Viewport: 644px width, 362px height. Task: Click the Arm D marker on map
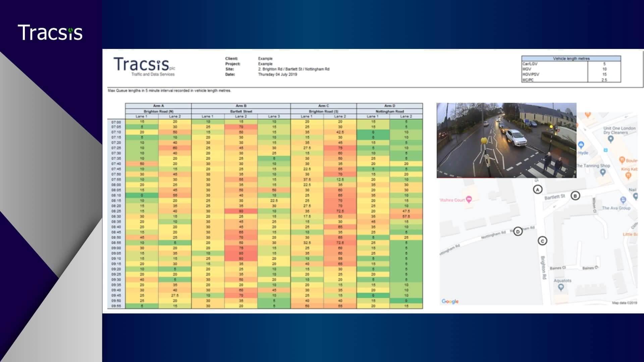click(x=518, y=232)
